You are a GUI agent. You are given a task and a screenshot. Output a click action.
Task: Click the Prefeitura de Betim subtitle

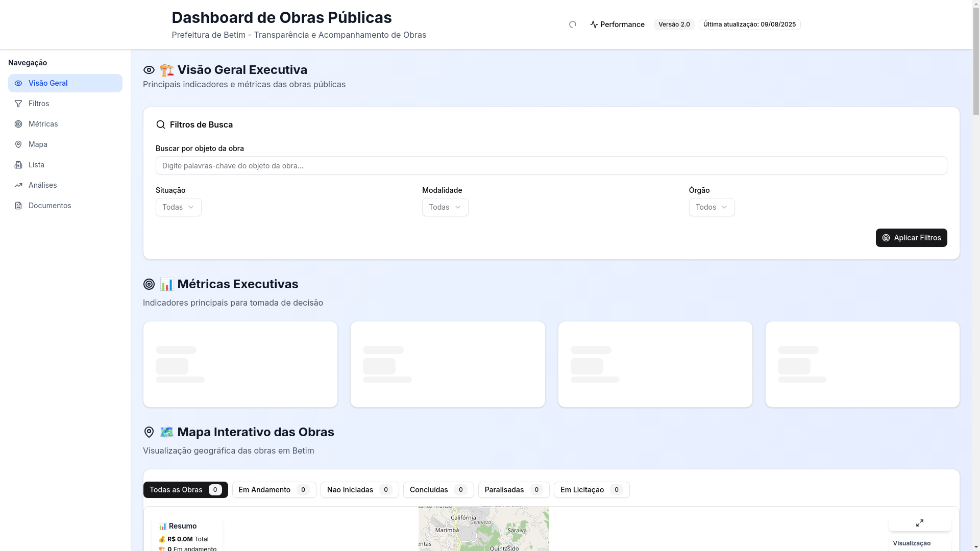point(299,35)
